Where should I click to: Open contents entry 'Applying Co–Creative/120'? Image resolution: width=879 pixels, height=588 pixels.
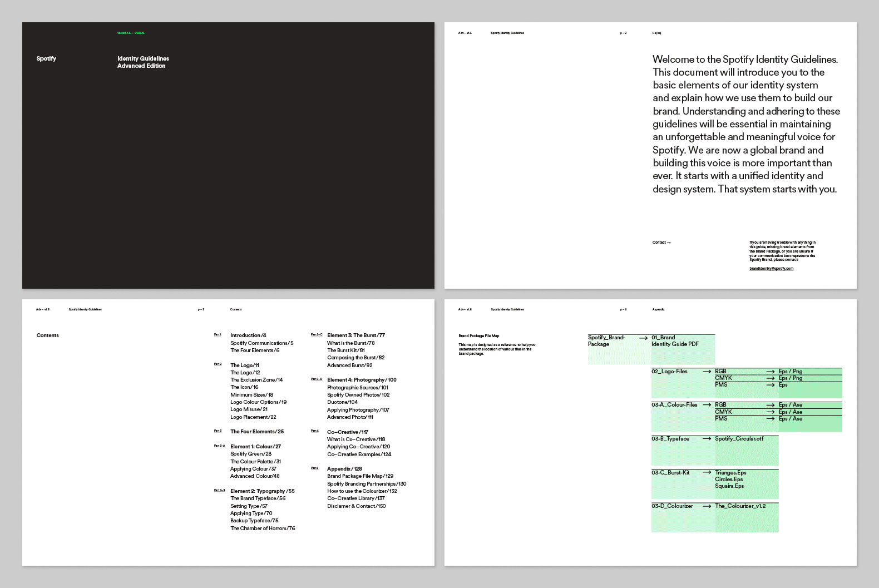coord(359,447)
